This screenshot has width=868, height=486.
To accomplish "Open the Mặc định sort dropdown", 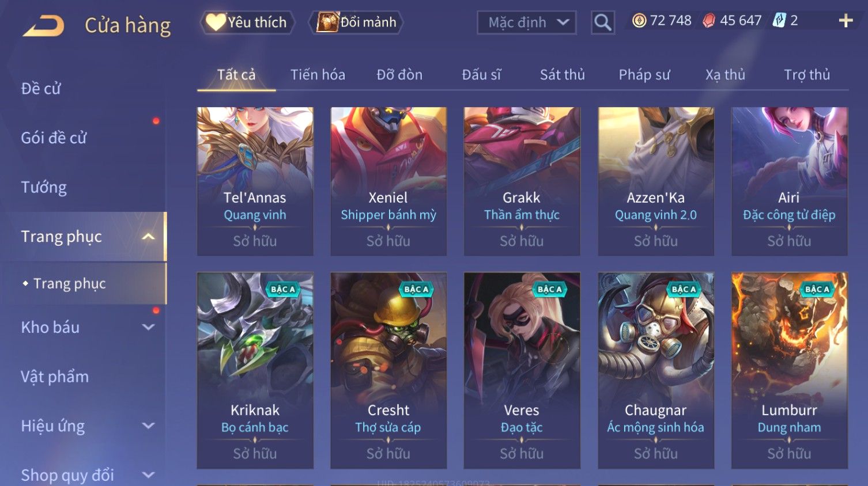I will pos(526,22).
